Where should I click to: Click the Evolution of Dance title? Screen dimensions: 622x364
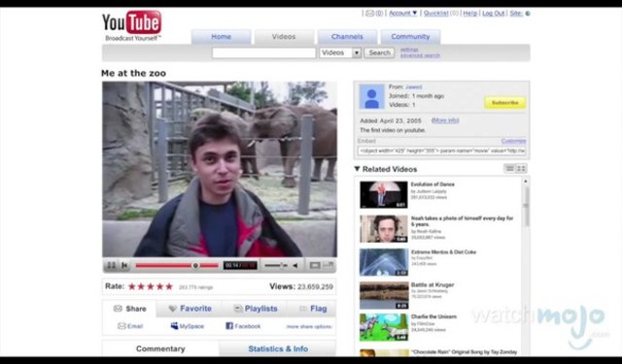[432, 184]
